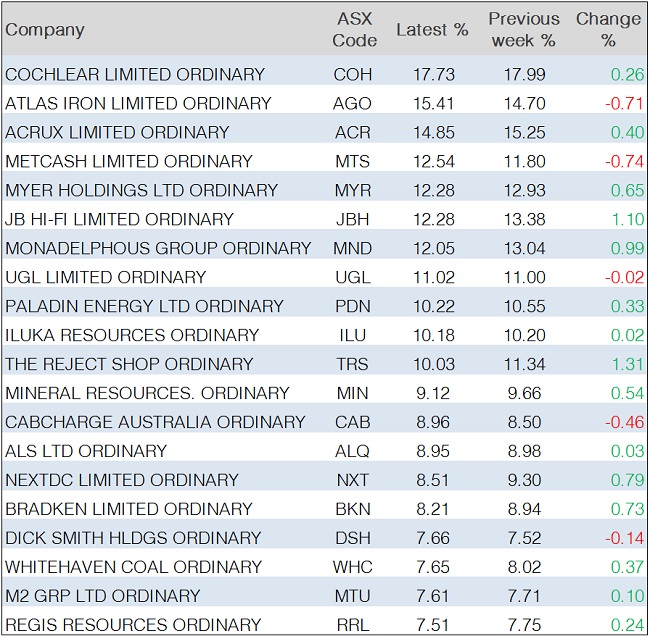Image resolution: width=650 pixels, height=636 pixels.
Task: Click the Company column header
Action: coord(45,30)
